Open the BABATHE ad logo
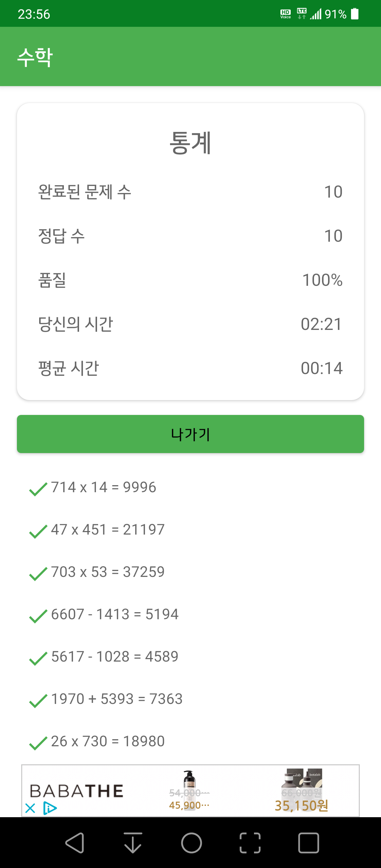The width and height of the screenshot is (381, 868). [x=77, y=791]
